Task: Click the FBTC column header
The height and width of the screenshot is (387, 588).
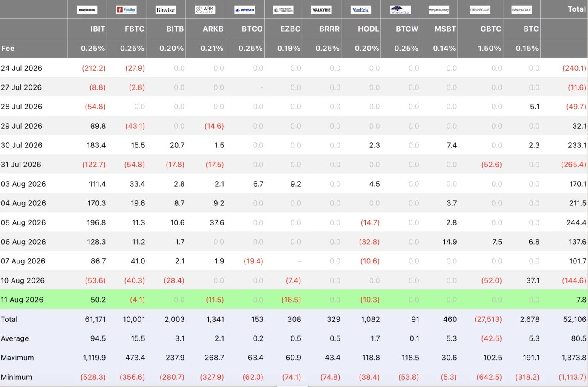Action: tap(134, 29)
